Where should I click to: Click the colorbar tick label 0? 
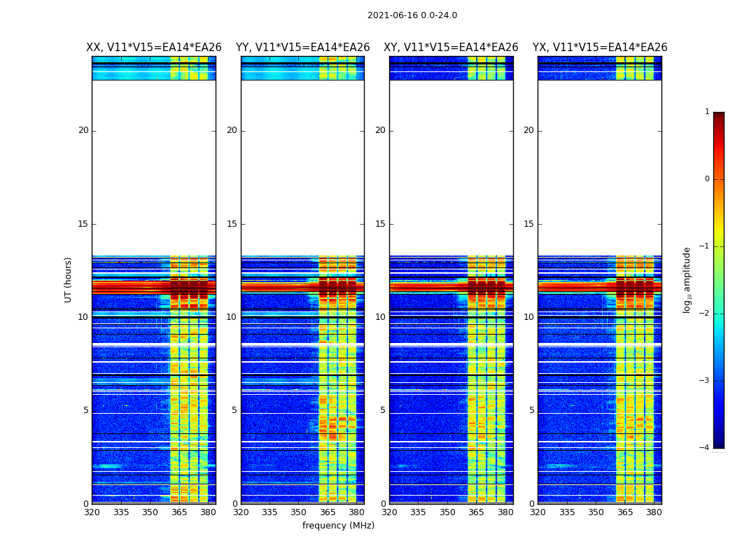tap(706, 179)
